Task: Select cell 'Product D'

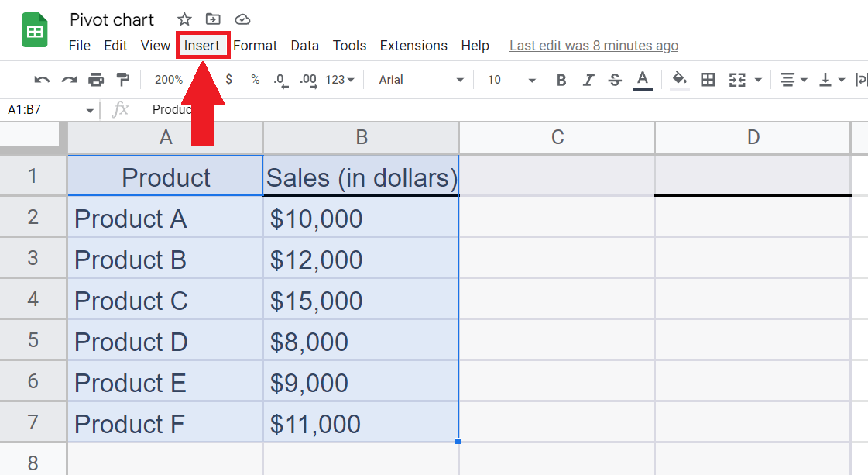Action: click(x=165, y=340)
